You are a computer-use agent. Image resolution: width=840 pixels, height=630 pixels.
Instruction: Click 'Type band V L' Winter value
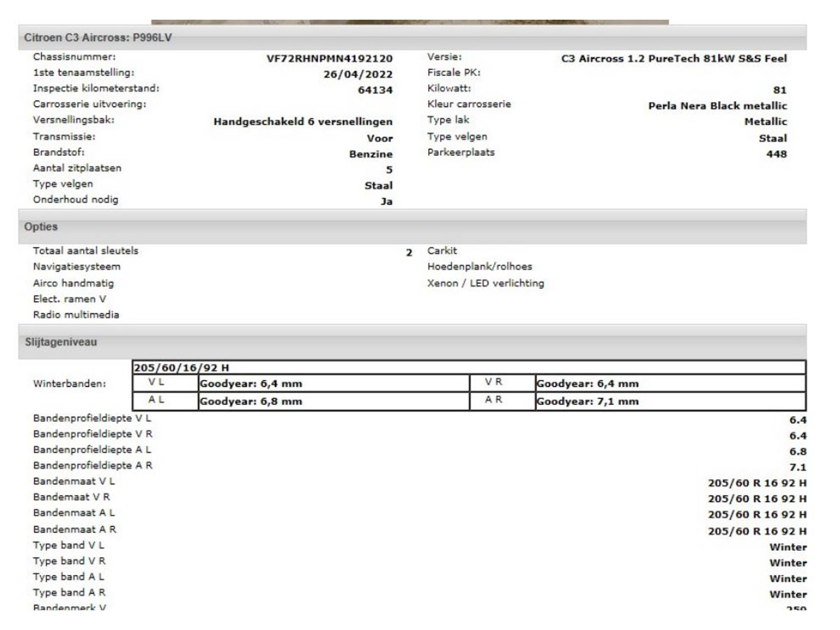(x=788, y=547)
